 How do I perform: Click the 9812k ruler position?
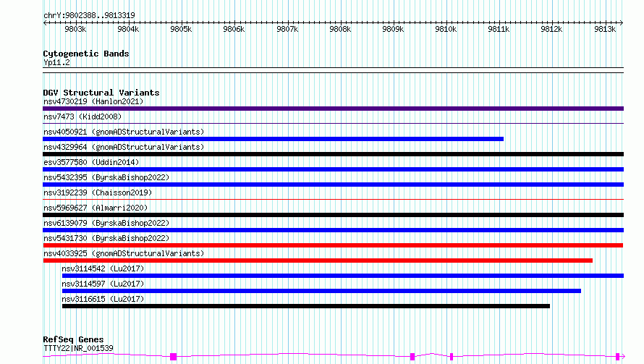pyautogui.click(x=551, y=29)
